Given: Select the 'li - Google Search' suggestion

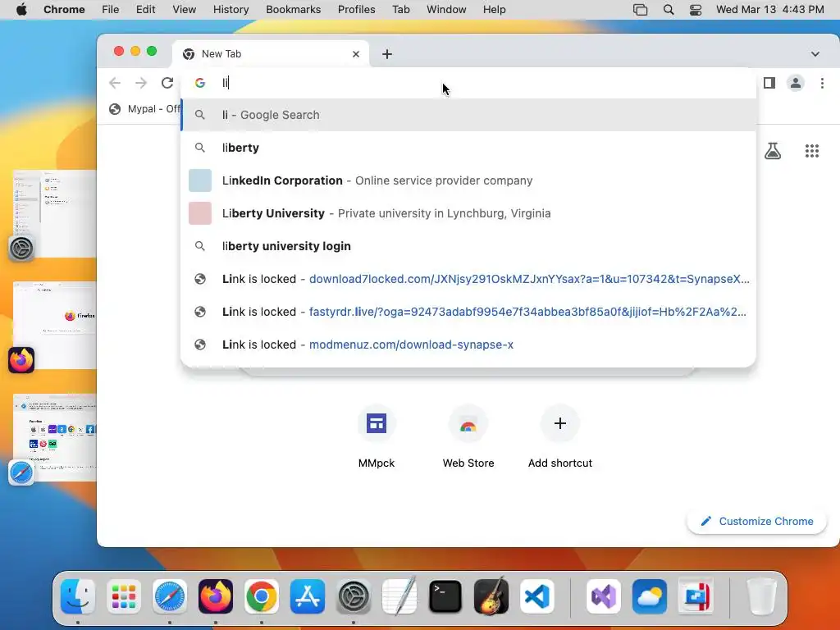Looking at the screenshot, I should [x=468, y=115].
